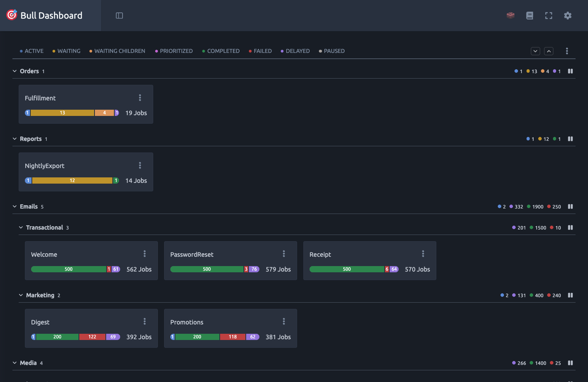This screenshot has height=382, width=588.
Task: Open the Welcome queue
Action: point(44,254)
